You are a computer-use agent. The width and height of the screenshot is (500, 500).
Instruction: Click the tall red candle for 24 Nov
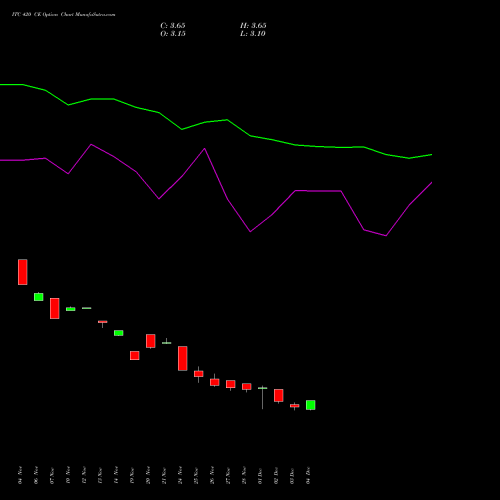183,358
